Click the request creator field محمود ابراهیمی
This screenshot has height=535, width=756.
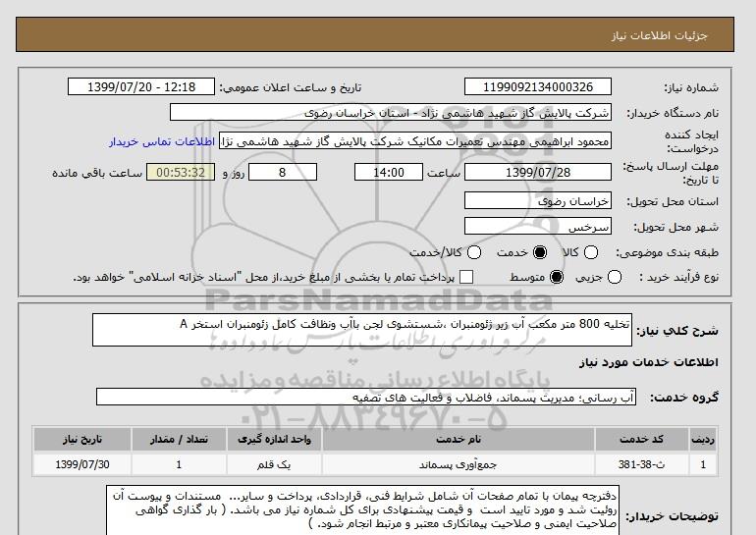[x=415, y=141]
